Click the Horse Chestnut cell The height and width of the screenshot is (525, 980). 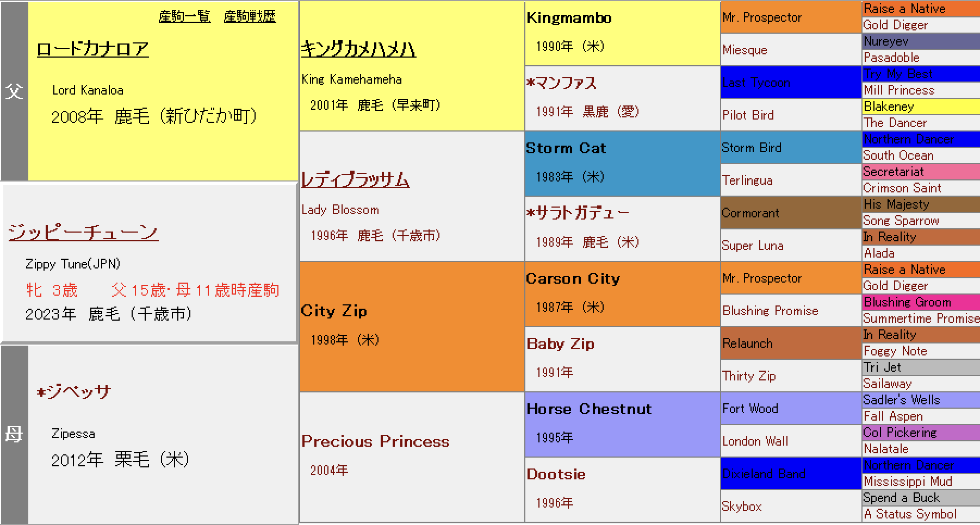588,409
